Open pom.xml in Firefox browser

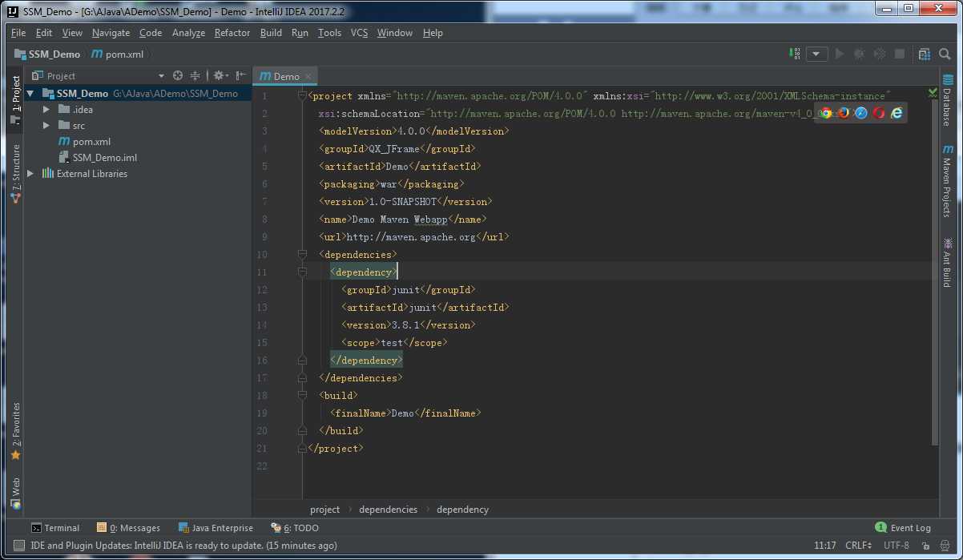click(844, 113)
